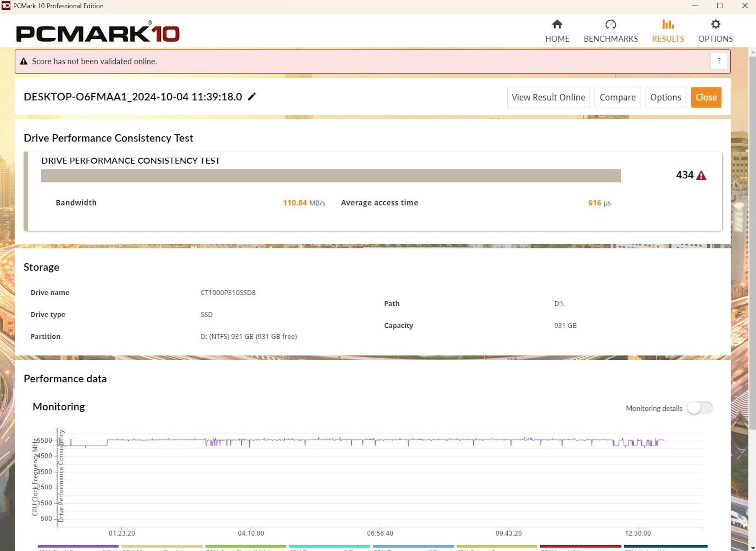Click the 09:43:20 time axis label

tap(508, 533)
